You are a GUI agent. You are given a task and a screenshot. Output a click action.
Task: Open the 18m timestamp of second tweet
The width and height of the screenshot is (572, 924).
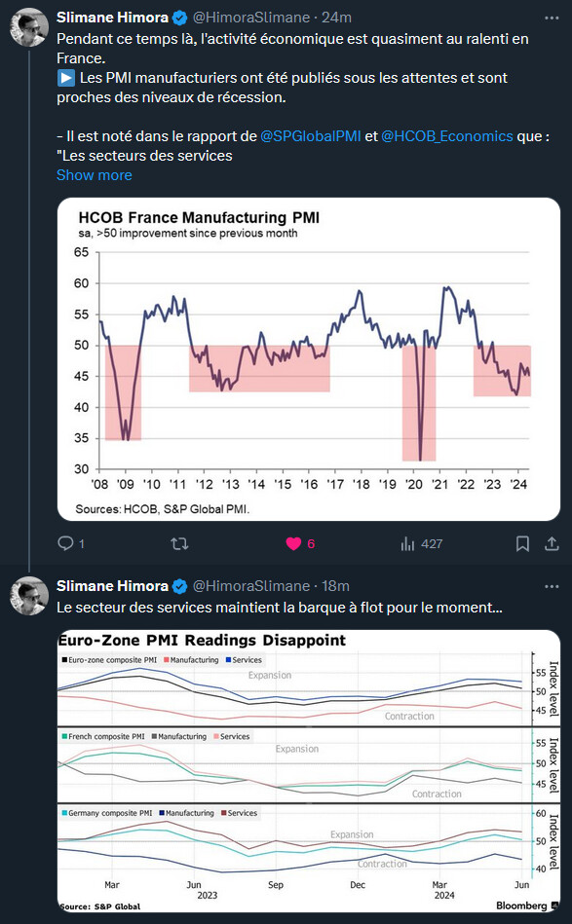coord(335,586)
